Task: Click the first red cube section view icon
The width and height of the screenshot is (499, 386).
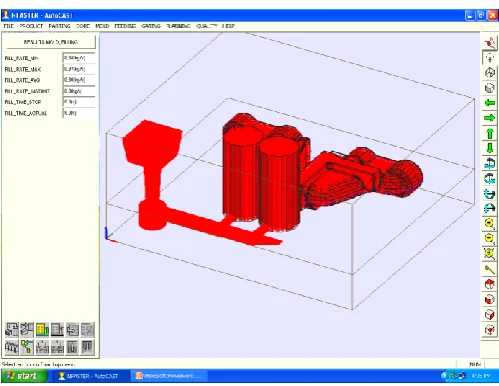Action: click(x=490, y=284)
